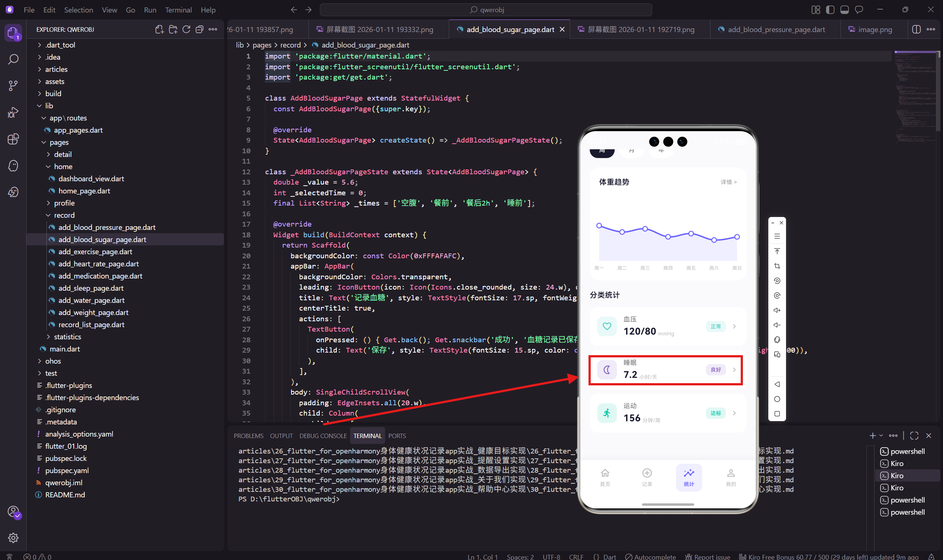Tap the 记录 tab in phone emulator
This screenshot has height=560, width=943.
click(647, 477)
